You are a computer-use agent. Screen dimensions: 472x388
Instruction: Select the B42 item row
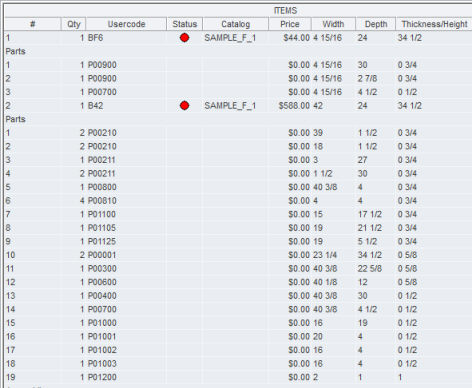point(238,106)
